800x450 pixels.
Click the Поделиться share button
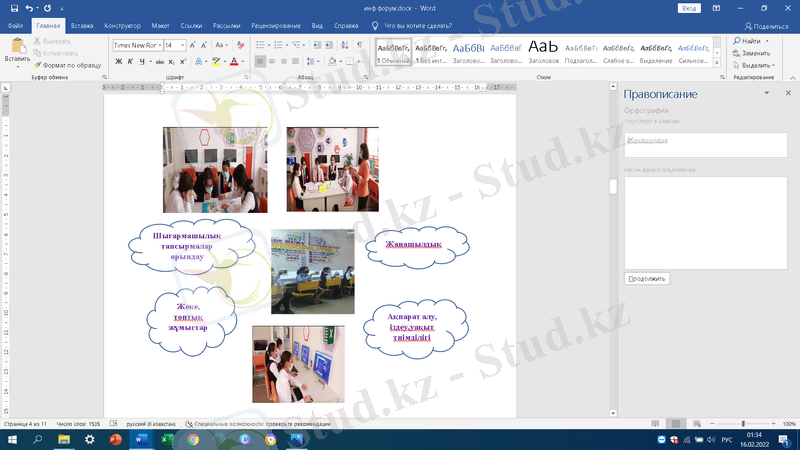point(766,25)
